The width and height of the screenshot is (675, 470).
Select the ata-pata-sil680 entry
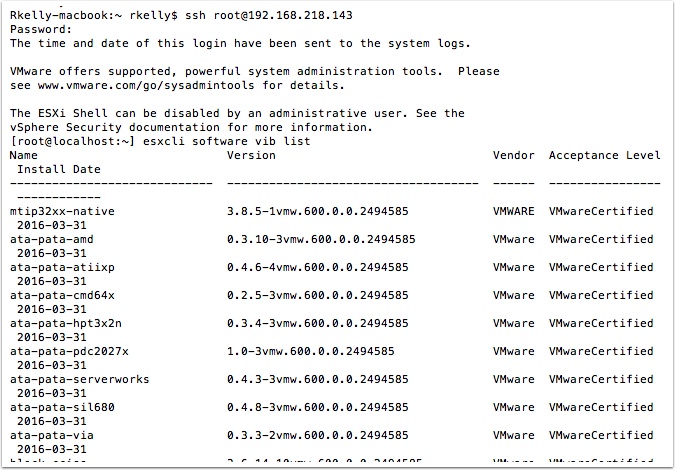pos(62,407)
